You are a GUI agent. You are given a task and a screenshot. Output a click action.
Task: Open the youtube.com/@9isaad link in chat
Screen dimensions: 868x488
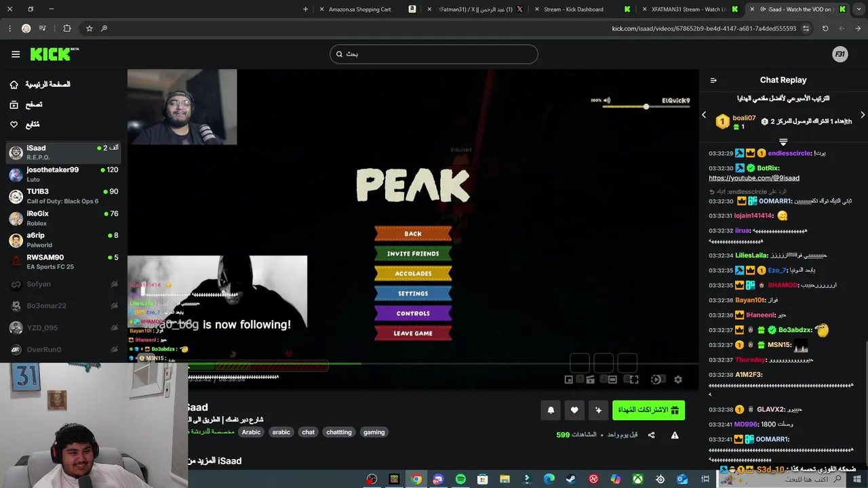(754, 178)
